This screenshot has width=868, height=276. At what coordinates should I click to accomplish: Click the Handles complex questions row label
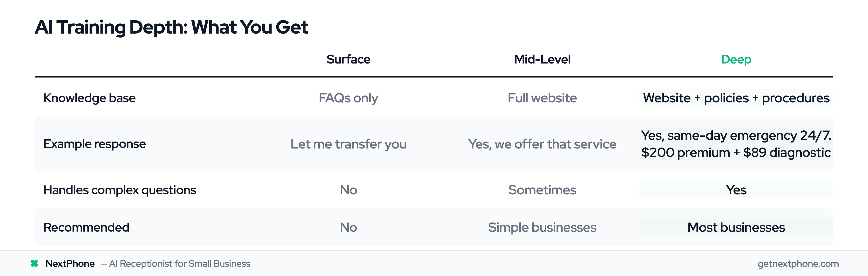pos(120,190)
